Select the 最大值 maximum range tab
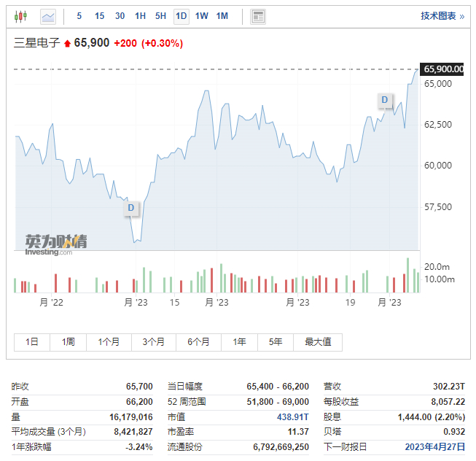The width and height of the screenshot is (476, 461). (318, 341)
